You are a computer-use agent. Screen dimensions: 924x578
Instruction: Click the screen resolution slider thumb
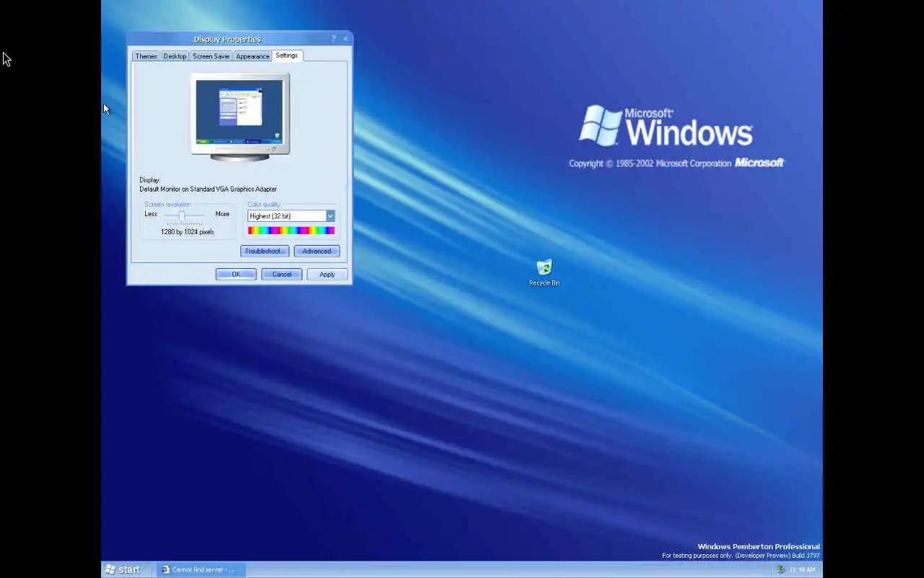(x=182, y=215)
